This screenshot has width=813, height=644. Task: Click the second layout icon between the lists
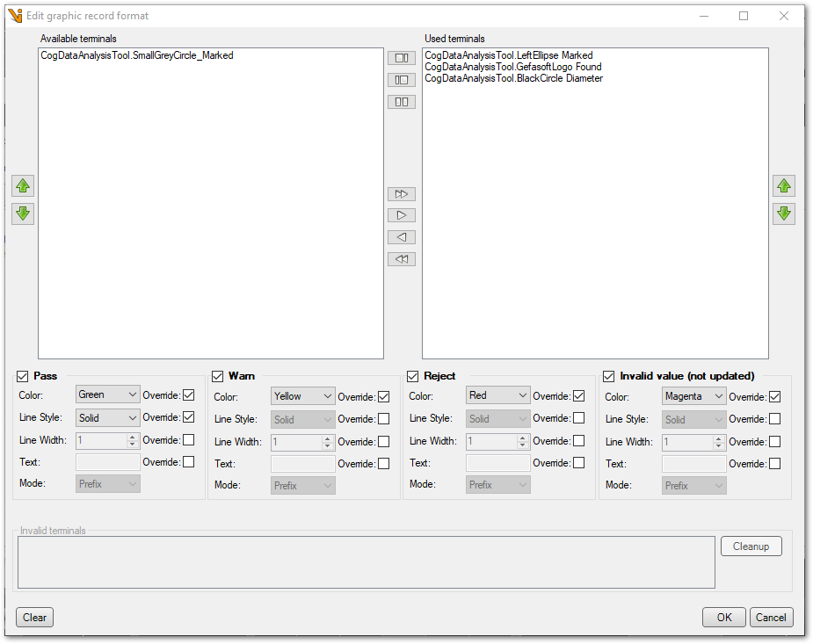(402, 80)
